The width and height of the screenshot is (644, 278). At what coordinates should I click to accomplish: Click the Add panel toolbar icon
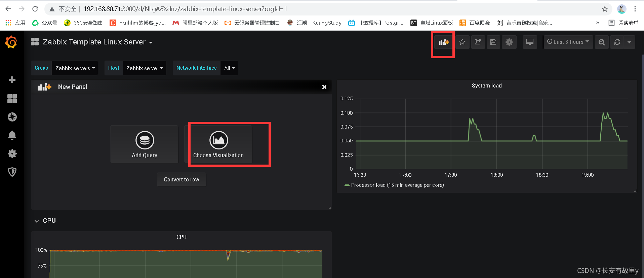click(444, 42)
